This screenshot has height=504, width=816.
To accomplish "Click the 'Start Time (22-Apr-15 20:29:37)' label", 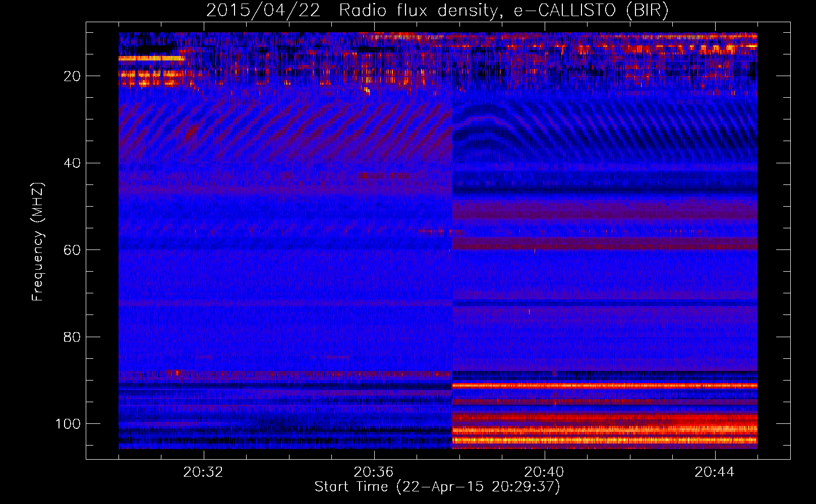I will [437, 487].
